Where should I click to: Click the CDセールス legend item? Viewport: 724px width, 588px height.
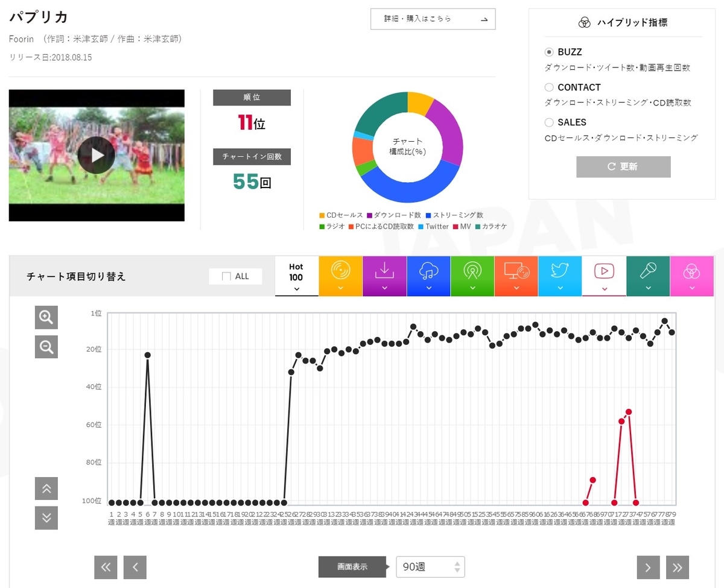point(341,215)
